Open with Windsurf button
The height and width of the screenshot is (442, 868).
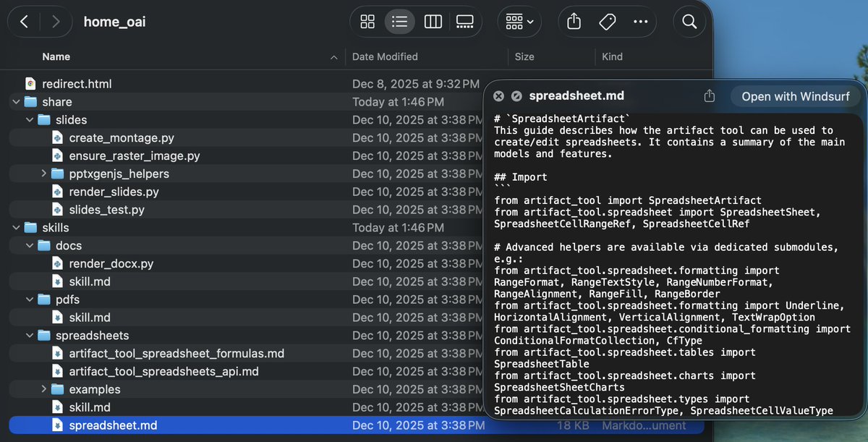(796, 96)
